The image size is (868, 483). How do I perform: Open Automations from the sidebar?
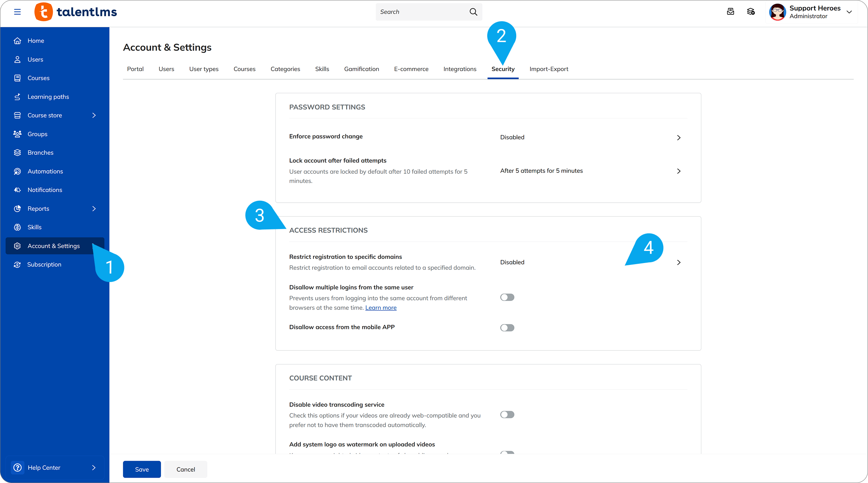[x=45, y=171]
